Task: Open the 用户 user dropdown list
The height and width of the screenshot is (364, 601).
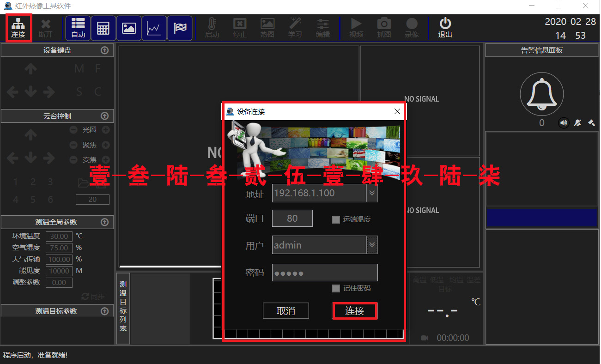Action: coord(372,245)
